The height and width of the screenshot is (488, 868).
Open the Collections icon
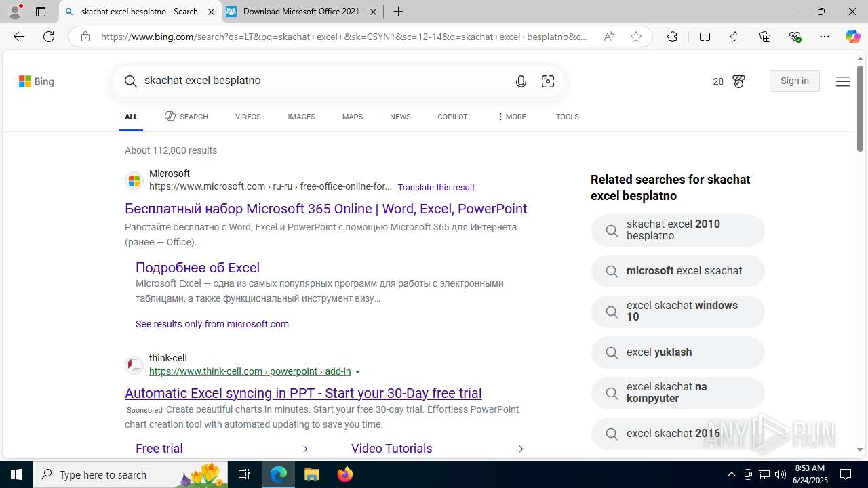tap(765, 37)
